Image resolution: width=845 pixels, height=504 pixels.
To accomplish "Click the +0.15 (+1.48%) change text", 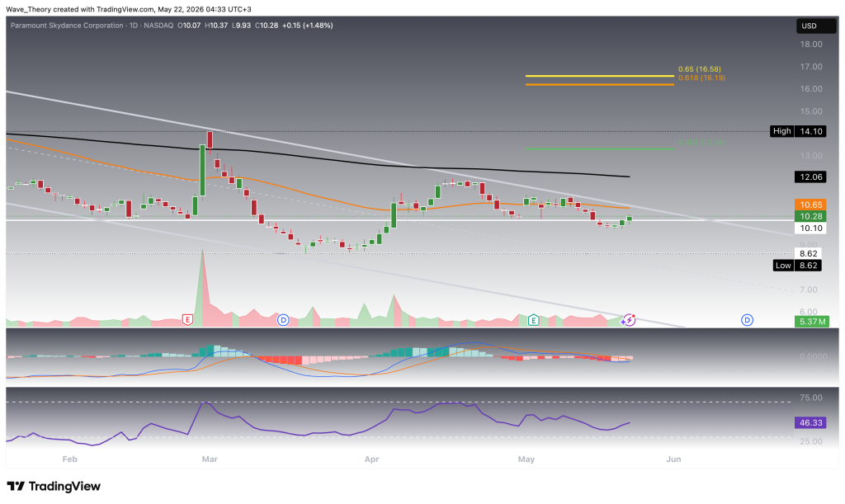I will click(x=307, y=26).
